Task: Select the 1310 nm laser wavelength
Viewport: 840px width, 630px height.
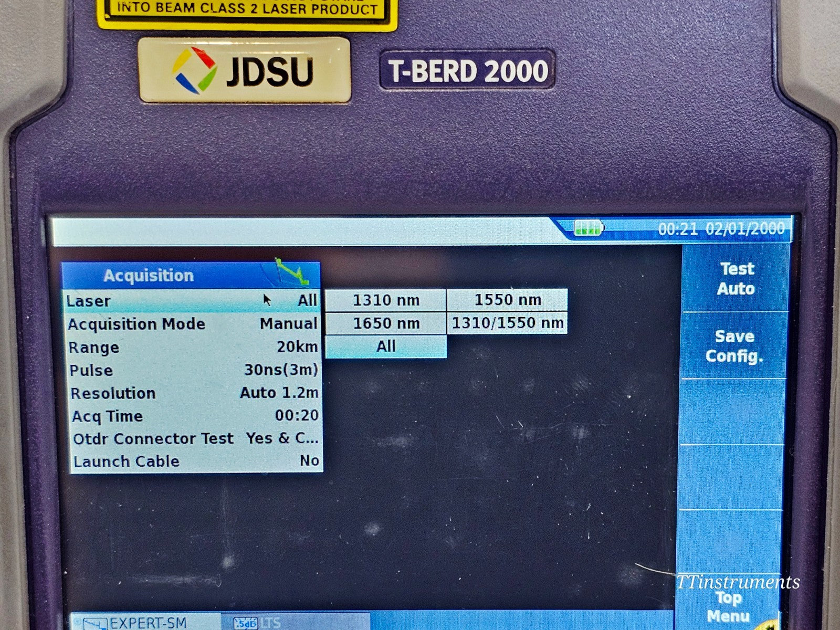Action: click(x=386, y=299)
